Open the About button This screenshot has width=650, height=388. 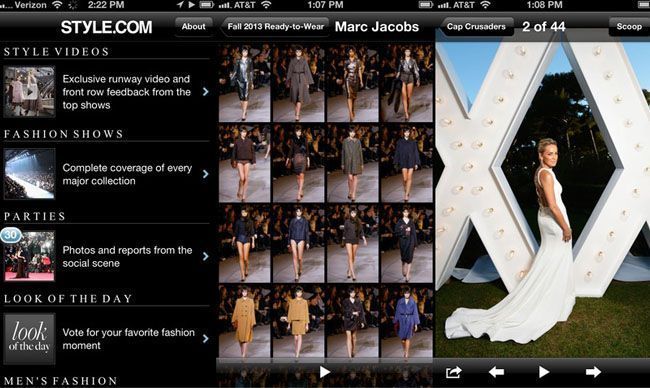193,27
